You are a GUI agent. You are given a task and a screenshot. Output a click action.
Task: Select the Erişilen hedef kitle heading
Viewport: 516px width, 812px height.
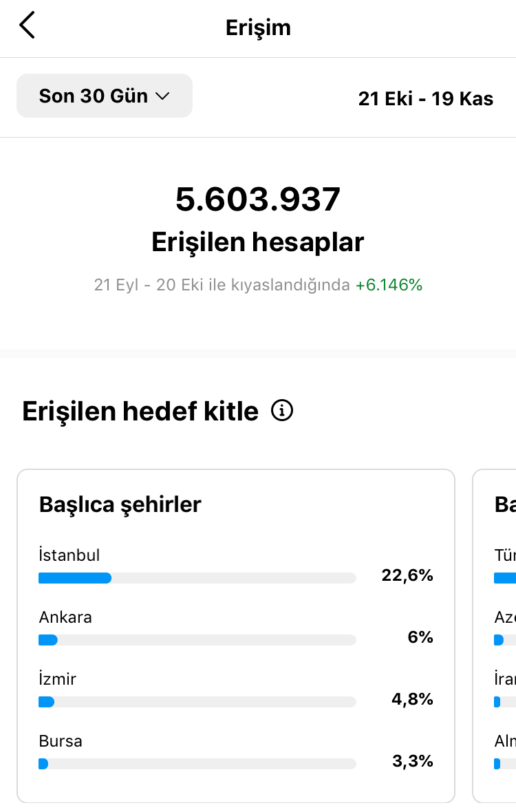point(140,412)
